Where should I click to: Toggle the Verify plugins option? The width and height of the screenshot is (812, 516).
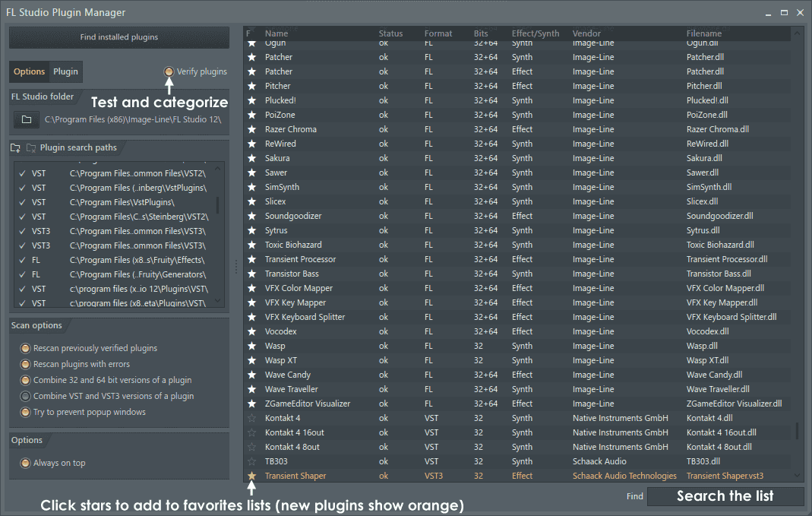tap(169, 71)
